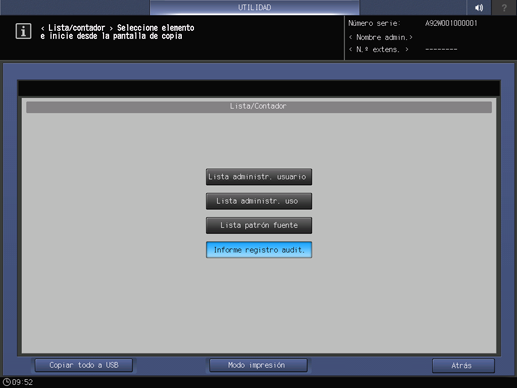Click the Nombre admin. label

(x=381, y=37)
